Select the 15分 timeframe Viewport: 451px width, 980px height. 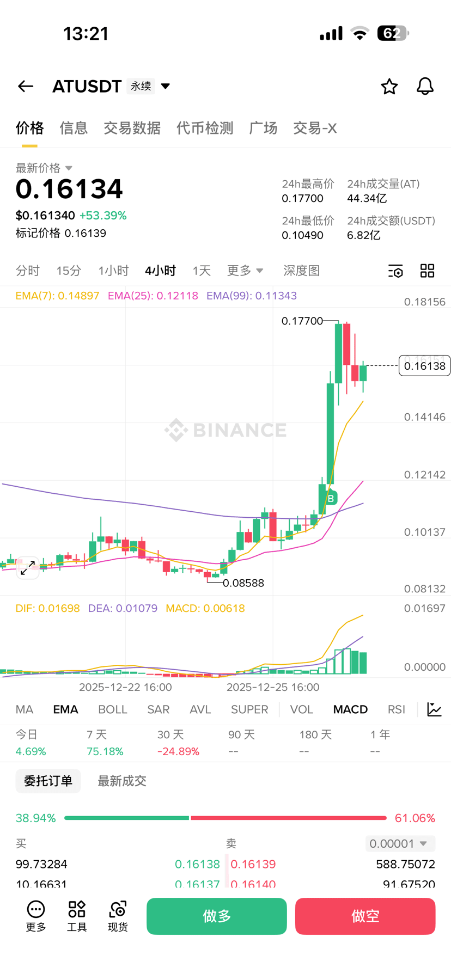pos(69,271)
